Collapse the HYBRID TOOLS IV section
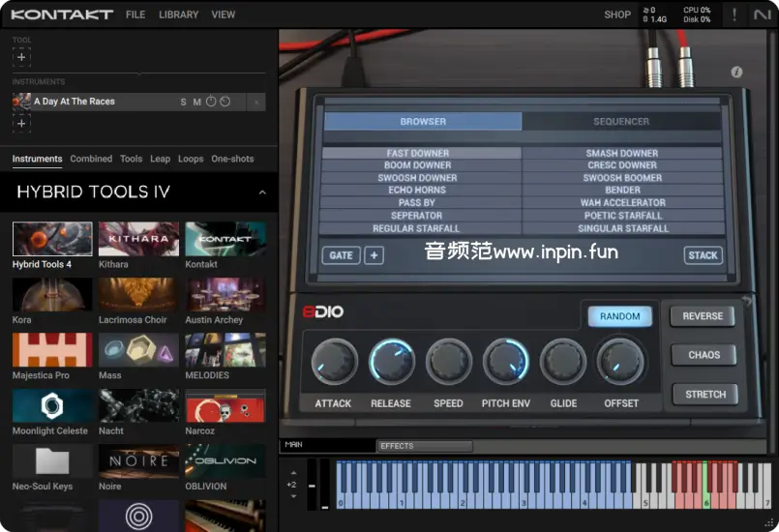Viewport: 779px width, 532px height. click(x=262, y=192)
